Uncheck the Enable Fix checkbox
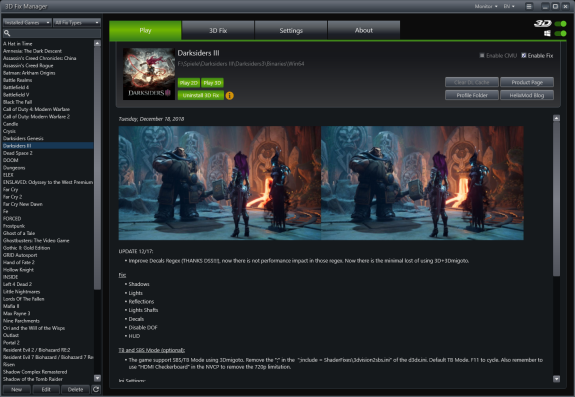 pyautogui.click(x=524, y=55)
